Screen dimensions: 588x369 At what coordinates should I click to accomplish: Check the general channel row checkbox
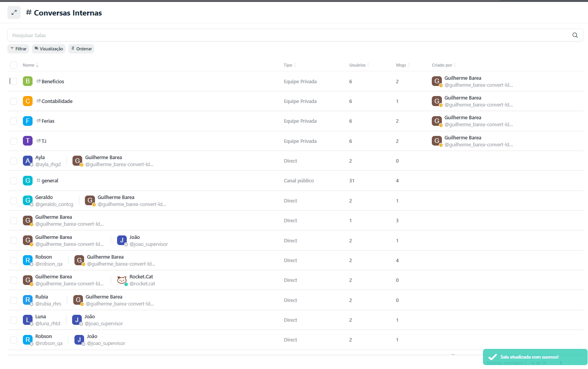click(14, 180)
